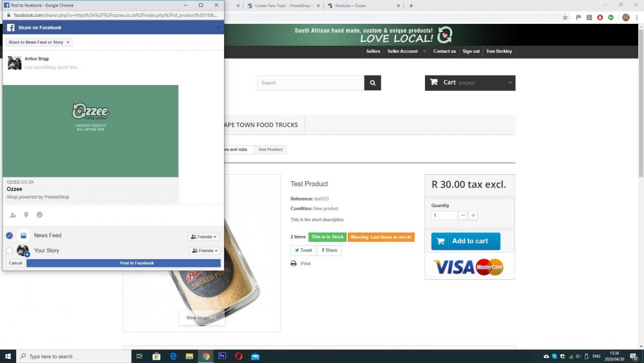
Task: Open the Mail app from the taskbar
Action: [255, 357]
